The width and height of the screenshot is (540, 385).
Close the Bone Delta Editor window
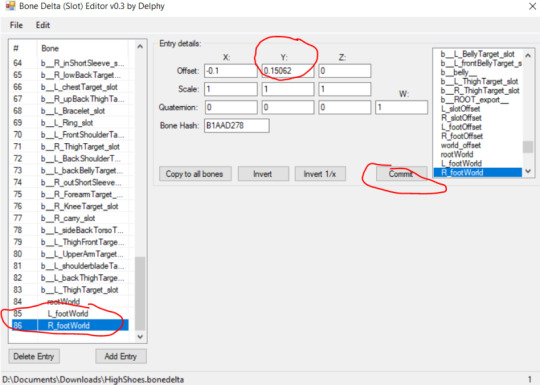[532, 6]
